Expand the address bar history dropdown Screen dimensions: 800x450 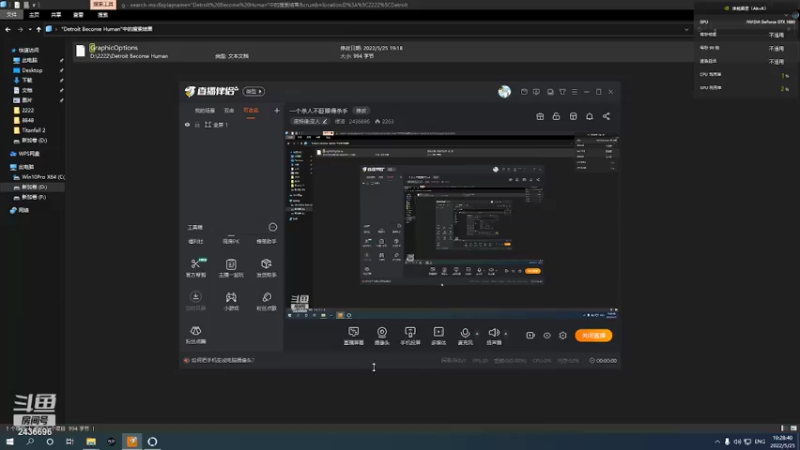point(686,29)
